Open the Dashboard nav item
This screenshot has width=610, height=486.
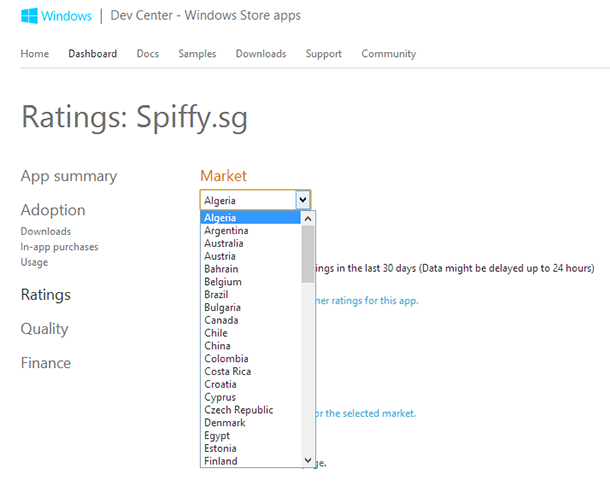tap(93, 54)
